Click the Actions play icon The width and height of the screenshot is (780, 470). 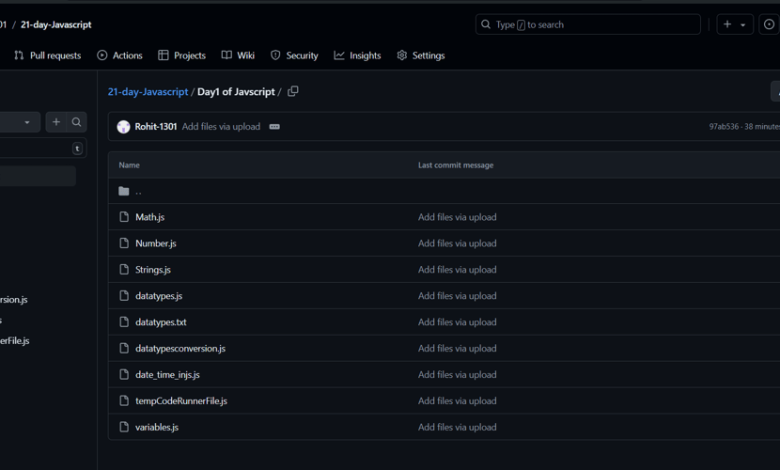(x=102, y=55)
